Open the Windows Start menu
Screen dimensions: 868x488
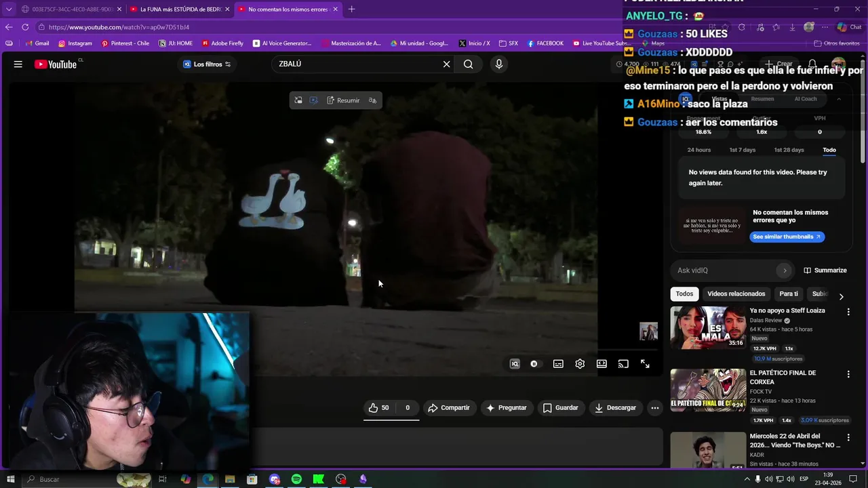pos(10,479)
